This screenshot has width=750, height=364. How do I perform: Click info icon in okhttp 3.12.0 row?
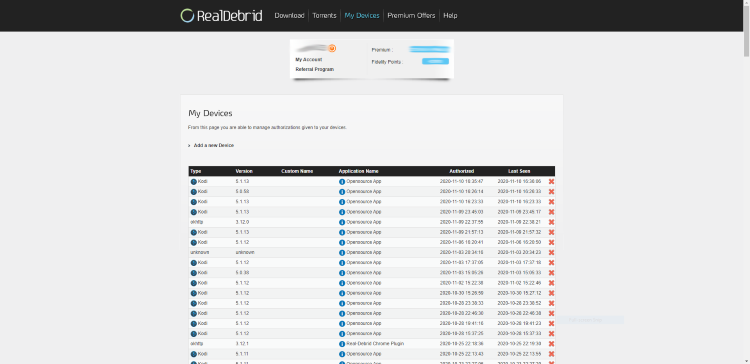tap(342, 222)
